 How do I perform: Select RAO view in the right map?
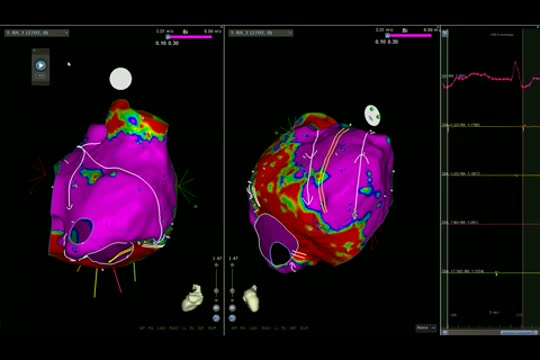[x=266, y=328]
